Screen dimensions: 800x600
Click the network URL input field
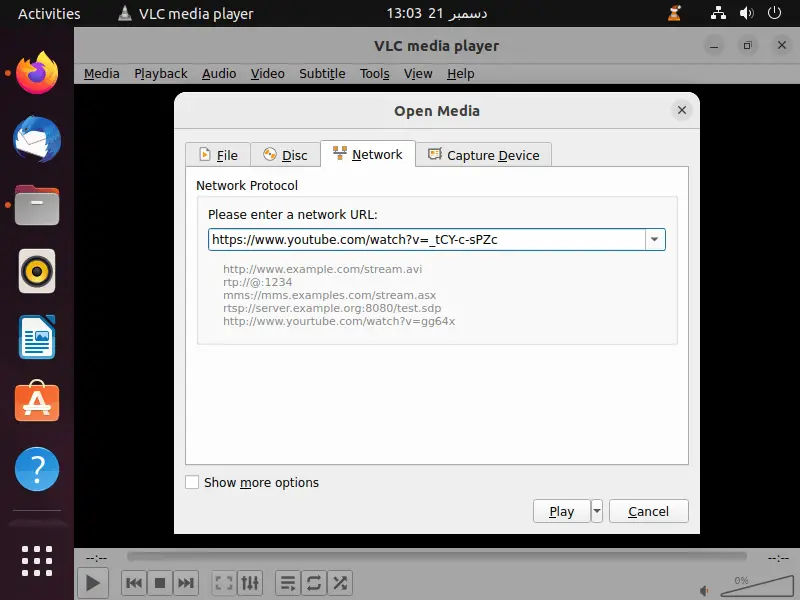(427, 239)
